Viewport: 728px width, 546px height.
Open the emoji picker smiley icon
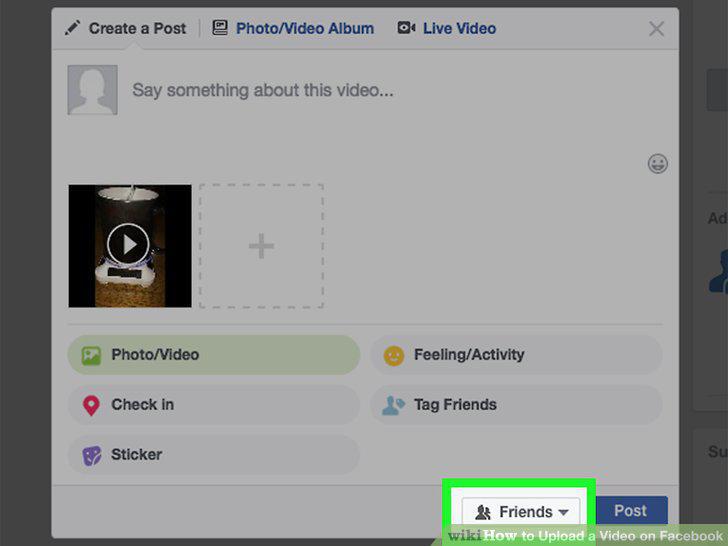[657, 163]
